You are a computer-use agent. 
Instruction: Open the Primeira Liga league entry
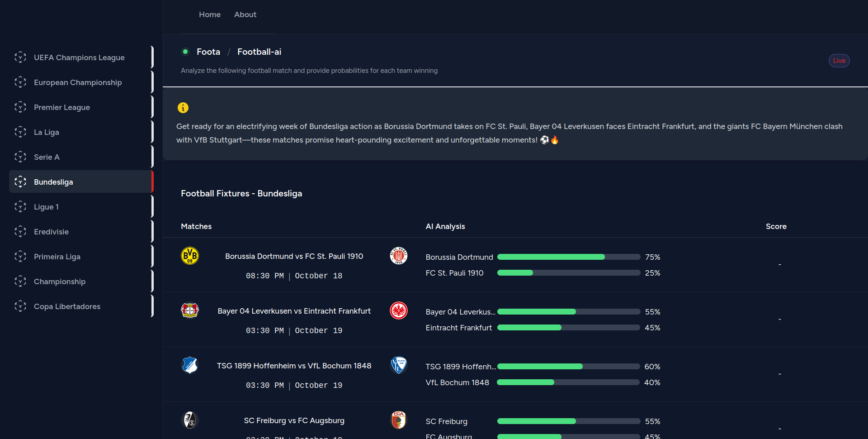[81, 256]
